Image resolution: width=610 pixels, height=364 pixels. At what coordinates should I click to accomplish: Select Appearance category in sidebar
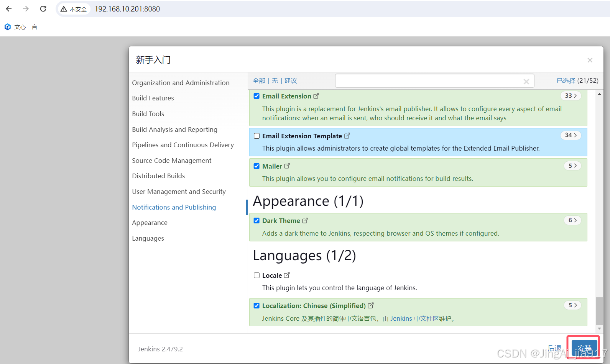point(150,223)
